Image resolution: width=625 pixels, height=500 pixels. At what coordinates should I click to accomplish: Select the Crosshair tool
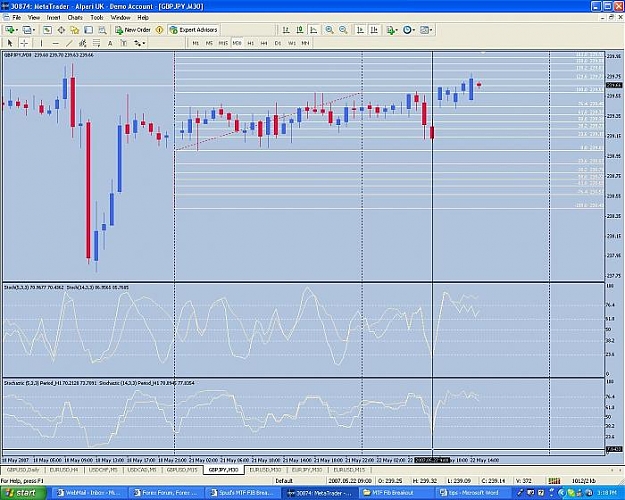pyautogui.click(x=24, y=43)
